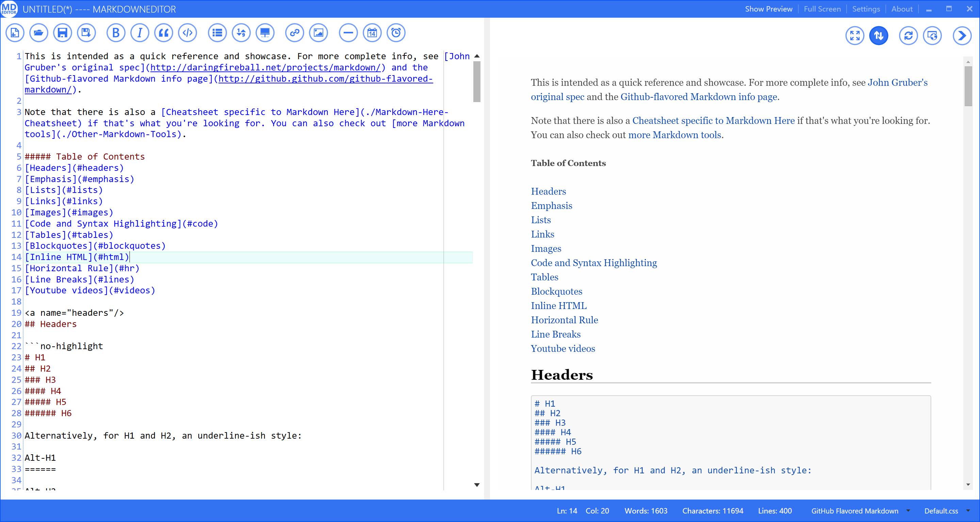Follow the Lists link in the preview
980x522 pixels.
541,220
